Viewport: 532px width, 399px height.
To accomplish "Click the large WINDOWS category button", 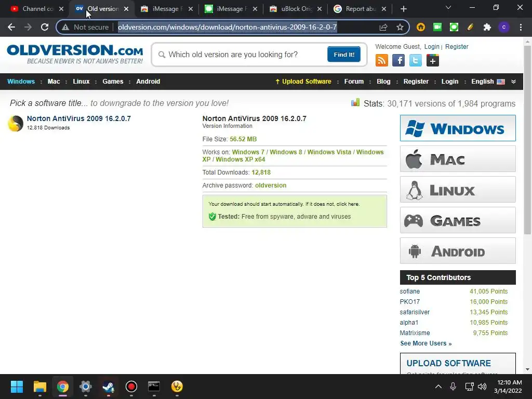I will pyautogui.click(x=458, y=128).
